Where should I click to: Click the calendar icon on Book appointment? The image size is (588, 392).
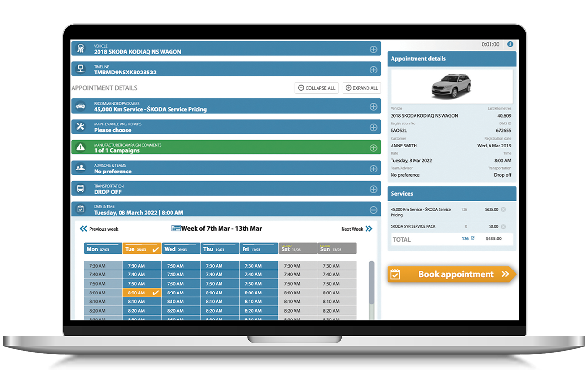[x=395, y=274]
